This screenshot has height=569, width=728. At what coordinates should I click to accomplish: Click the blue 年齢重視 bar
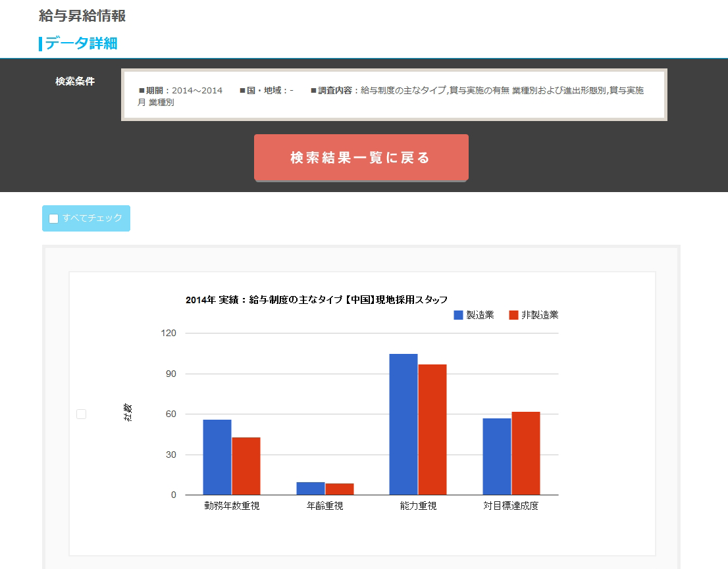click(311, 488)
